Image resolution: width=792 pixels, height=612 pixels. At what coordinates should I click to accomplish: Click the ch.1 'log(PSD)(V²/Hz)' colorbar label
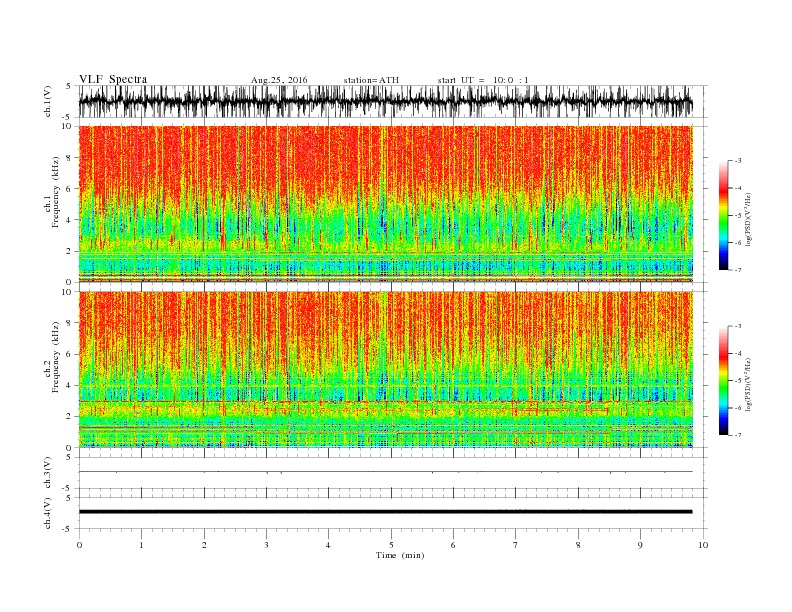[x=748, y=219]
